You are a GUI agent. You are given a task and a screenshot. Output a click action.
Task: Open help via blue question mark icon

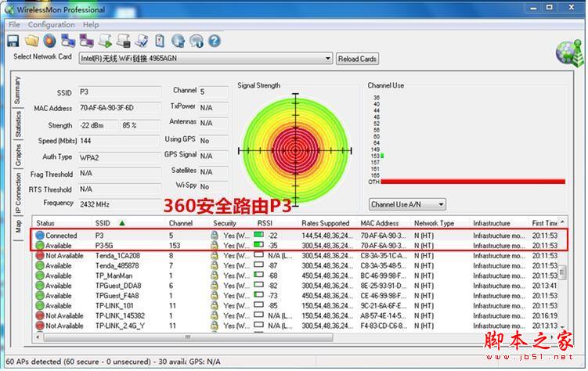215,41
